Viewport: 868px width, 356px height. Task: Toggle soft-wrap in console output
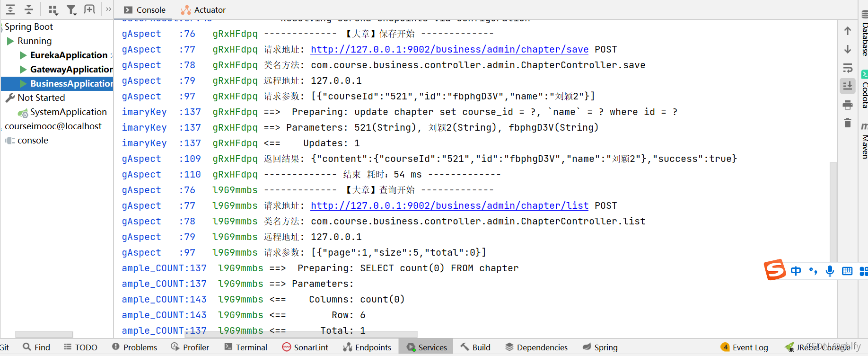click(x=848, y=68)
